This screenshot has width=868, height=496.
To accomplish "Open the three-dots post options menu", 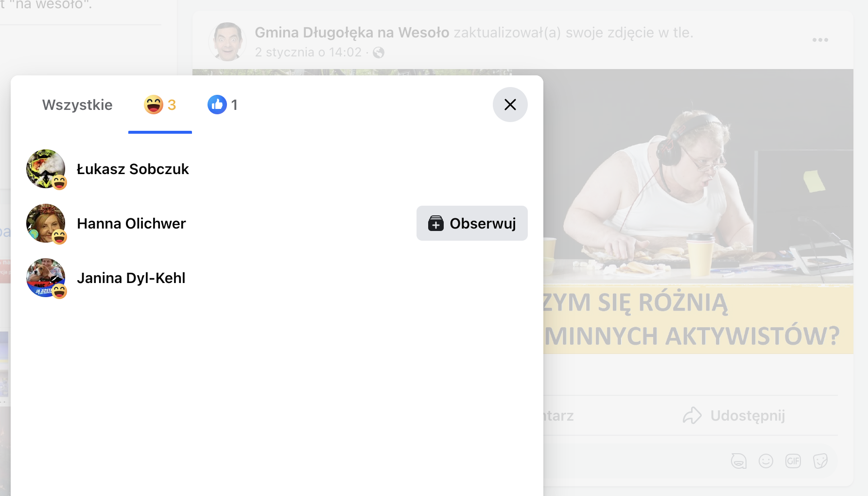I will click(820, 40).
